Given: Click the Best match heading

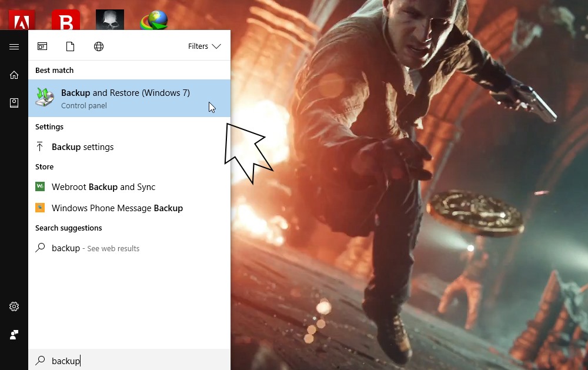Looking at the screenshot, I should coord(54,70).
